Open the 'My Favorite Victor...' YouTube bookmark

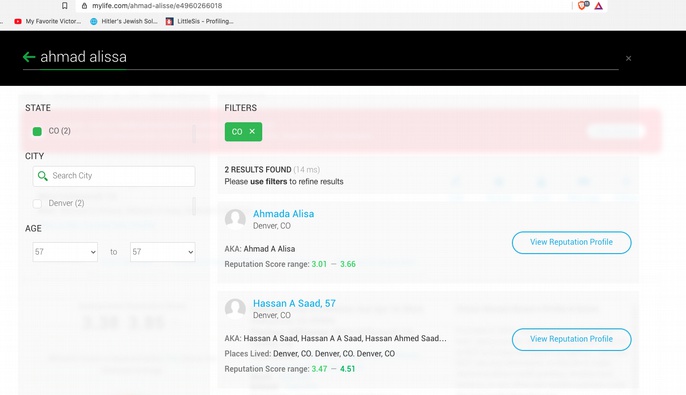(47, 21)
